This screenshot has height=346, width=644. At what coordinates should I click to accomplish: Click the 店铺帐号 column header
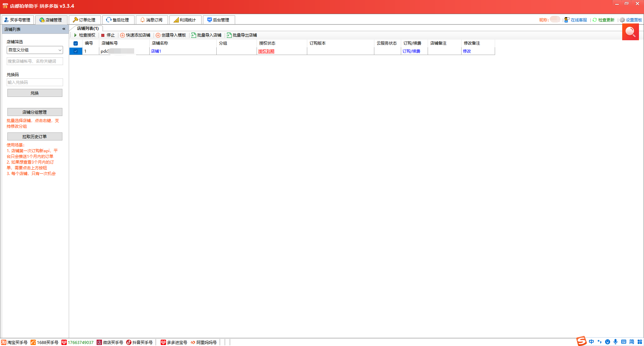point(124,43)
